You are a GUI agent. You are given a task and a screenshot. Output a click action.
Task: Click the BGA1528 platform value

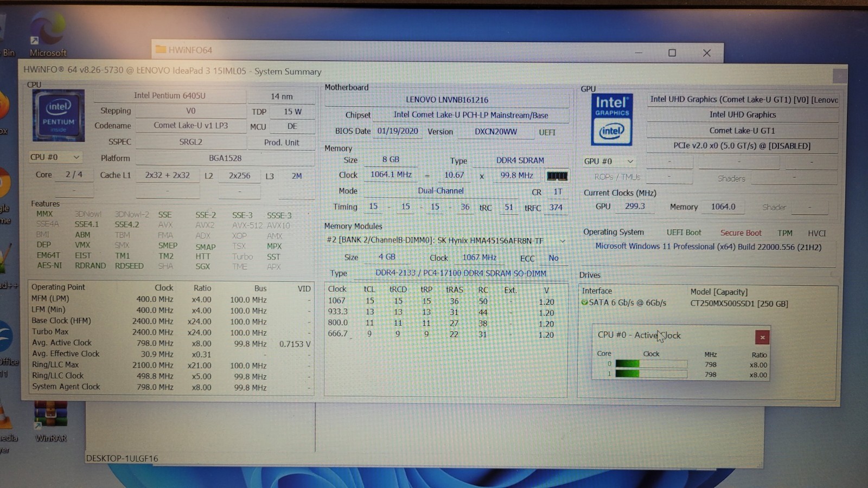click(225, 158)
